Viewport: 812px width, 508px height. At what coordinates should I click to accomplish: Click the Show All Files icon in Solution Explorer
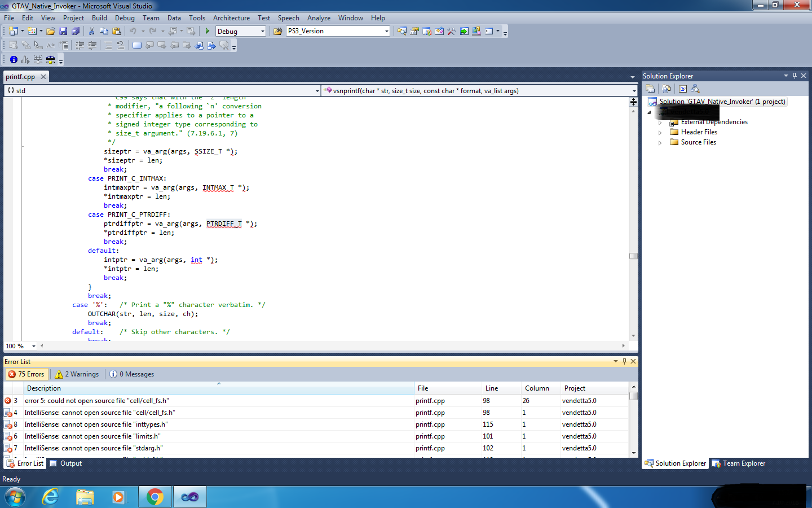(667, 89)
